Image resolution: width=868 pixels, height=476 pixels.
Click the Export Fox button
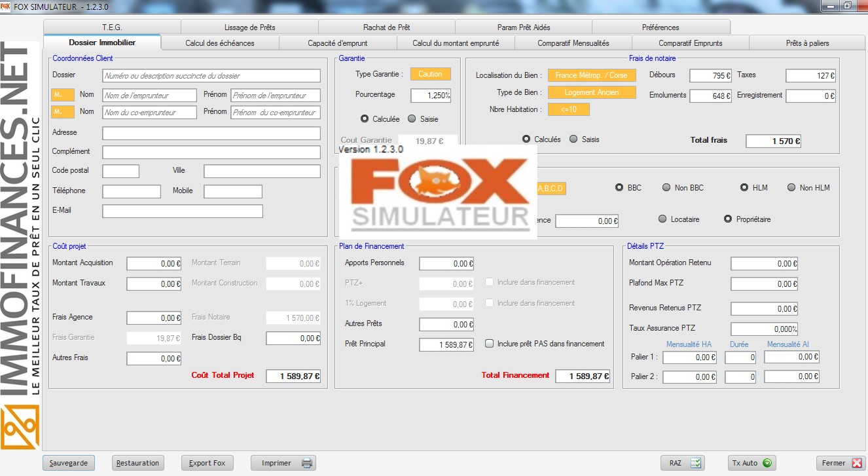pyautogui.click(x=207, y=462)
